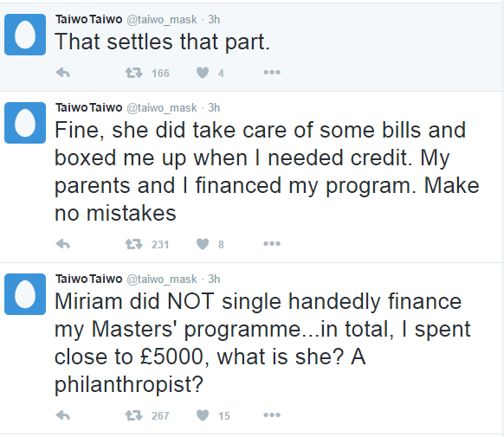Retweet the tweet with 231 retweets
The width and height of the screenshot is (504, 437).
(x=133, y=244)
